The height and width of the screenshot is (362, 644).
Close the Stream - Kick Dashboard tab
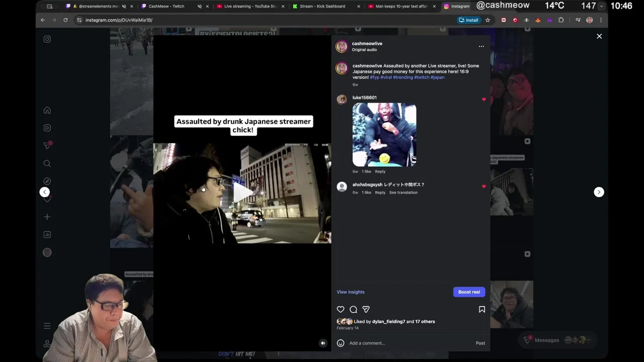359,7
